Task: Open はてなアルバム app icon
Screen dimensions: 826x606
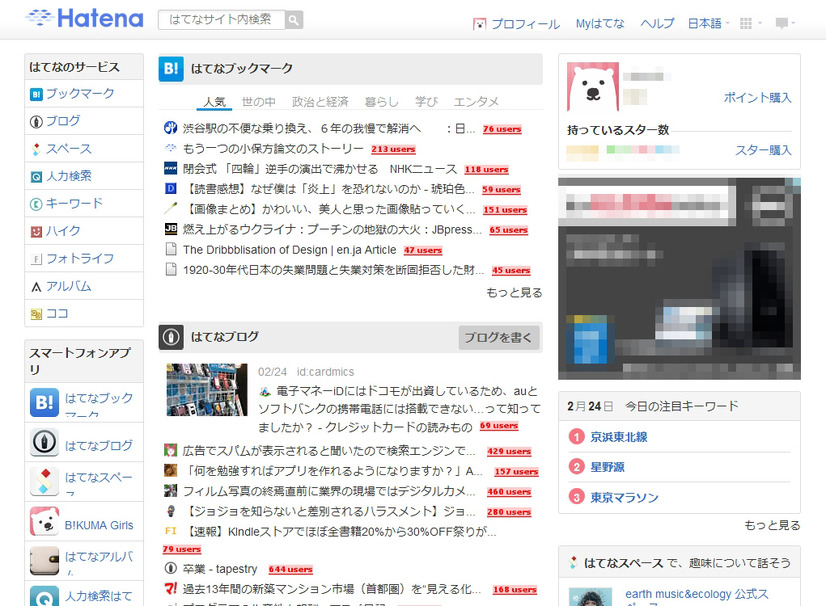Action: (x=44, y=561)
